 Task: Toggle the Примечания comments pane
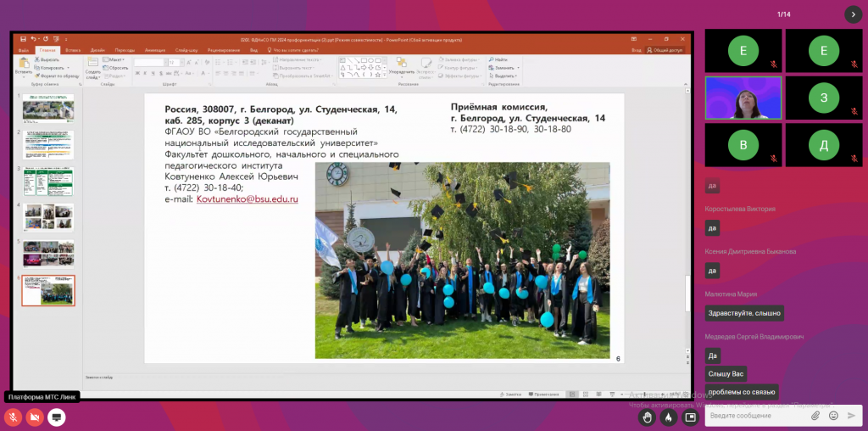[543, 395]
